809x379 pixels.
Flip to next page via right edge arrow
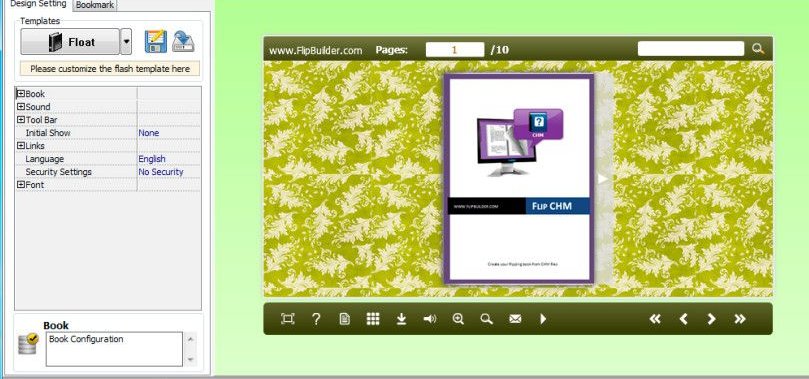(602, 178)
